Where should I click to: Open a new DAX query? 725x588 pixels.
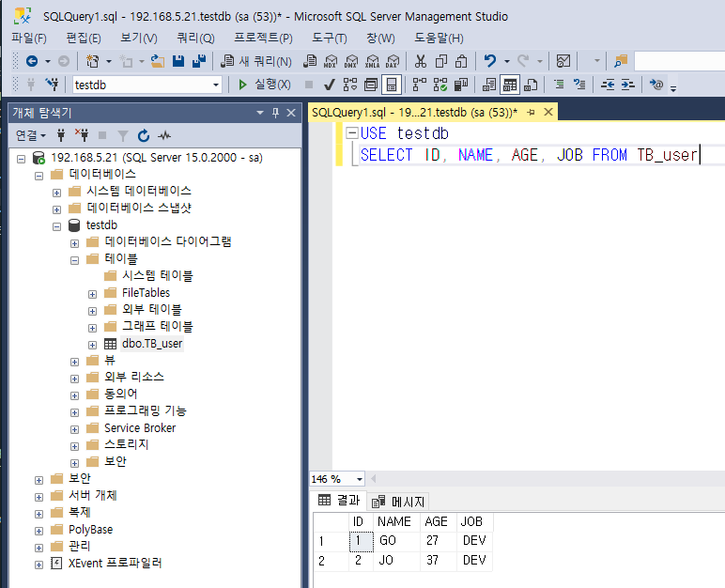click(393, 61)
